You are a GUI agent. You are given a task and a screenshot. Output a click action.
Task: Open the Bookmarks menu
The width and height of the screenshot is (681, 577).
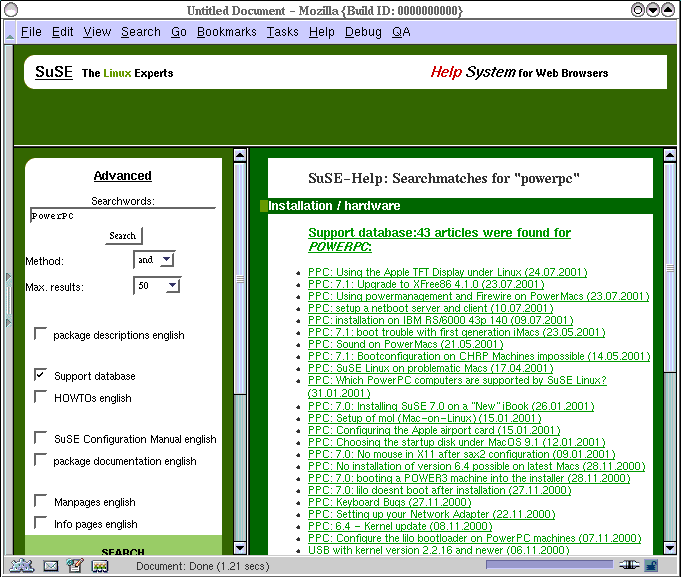226,32
